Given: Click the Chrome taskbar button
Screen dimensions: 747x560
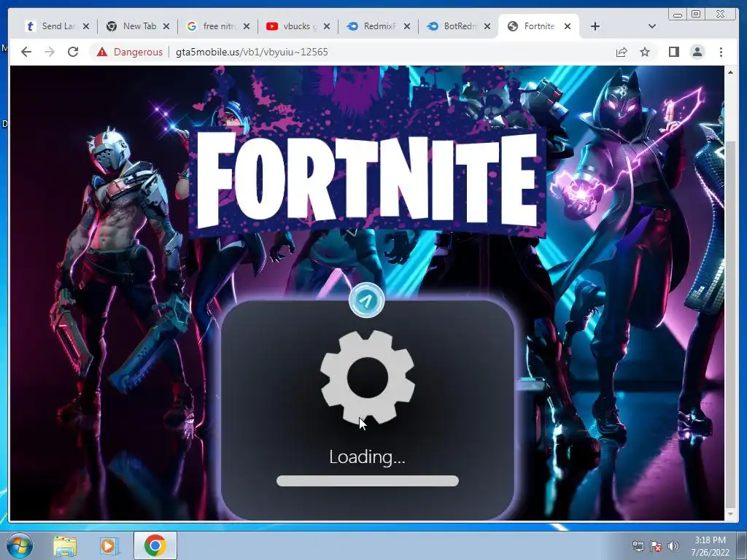Looking at the screenshot, I should pos(155,545).
